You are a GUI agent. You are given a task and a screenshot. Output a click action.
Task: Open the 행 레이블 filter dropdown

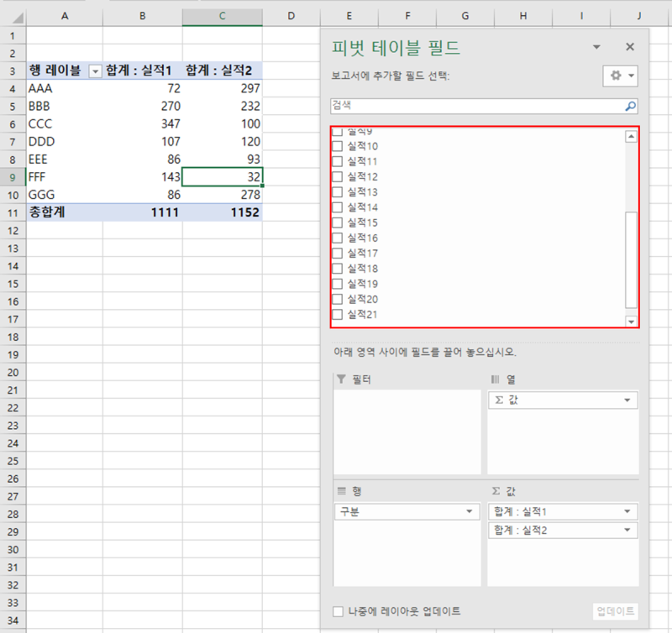pyautogui.click(x=95, y=71)
